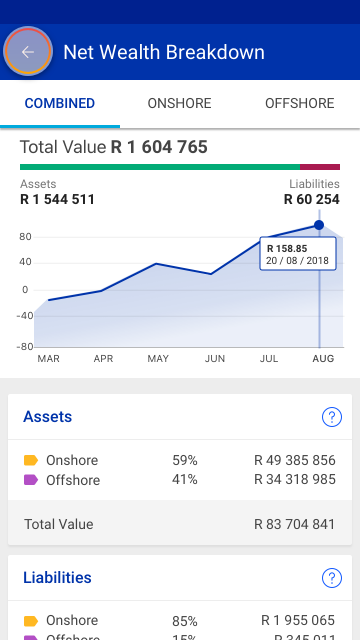360x640 pixels.
Task: Click the Assets Total Value R 83 704 841 row
Action: pos(180,524)
